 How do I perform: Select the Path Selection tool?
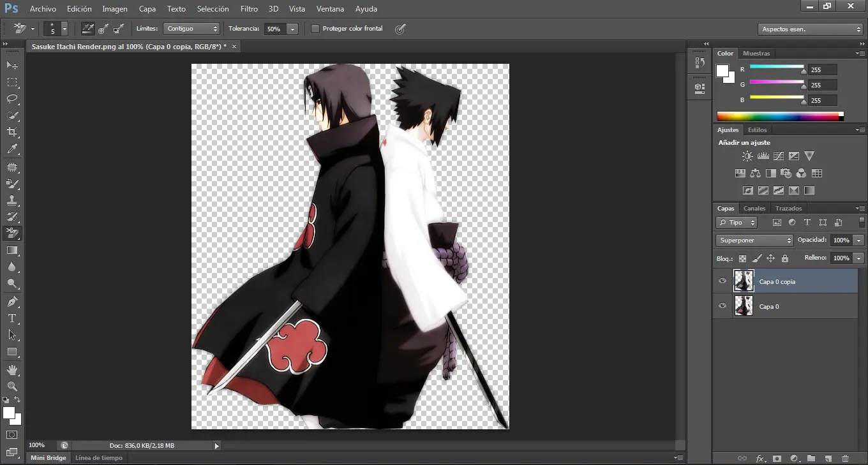pos(12,334)
